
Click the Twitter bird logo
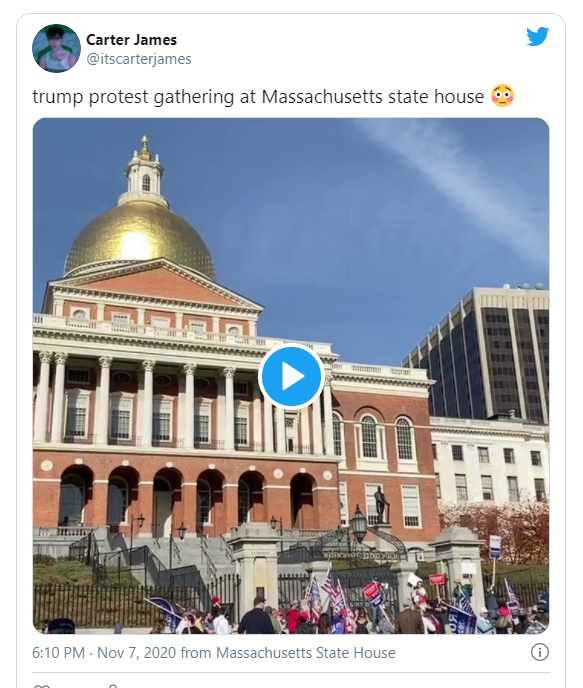[537, 36]
